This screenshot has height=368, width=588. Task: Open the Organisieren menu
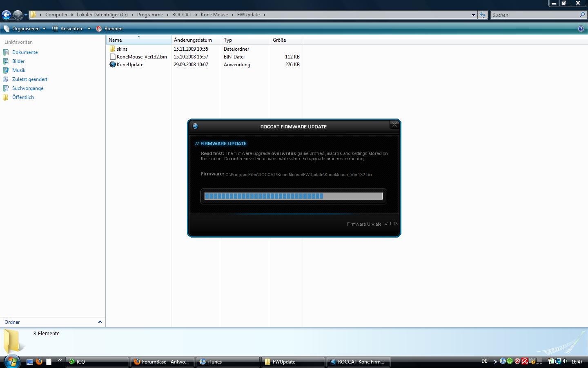[24, 29]
